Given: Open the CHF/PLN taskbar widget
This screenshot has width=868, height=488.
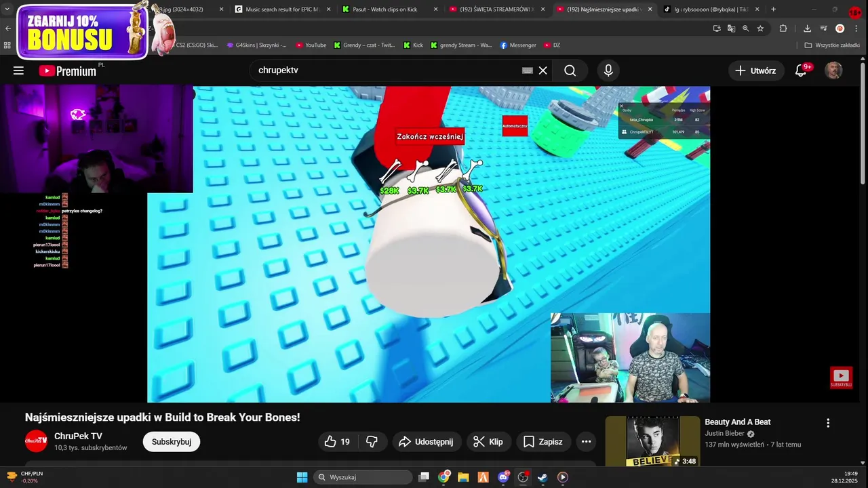Looking at the screenshot, I should pos(24,477).
